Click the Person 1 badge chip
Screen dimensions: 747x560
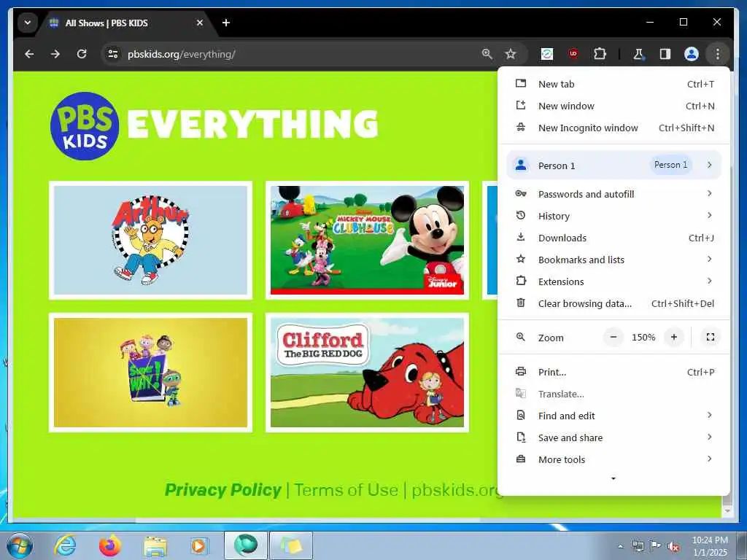coord(671,165)
